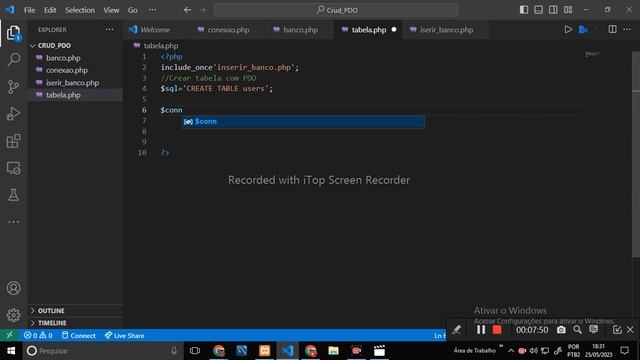Image resolution: width=640 pixels, height=360 pixels.
Task: Click the Crud_PDO command center search box
Action: coord(336,10)
